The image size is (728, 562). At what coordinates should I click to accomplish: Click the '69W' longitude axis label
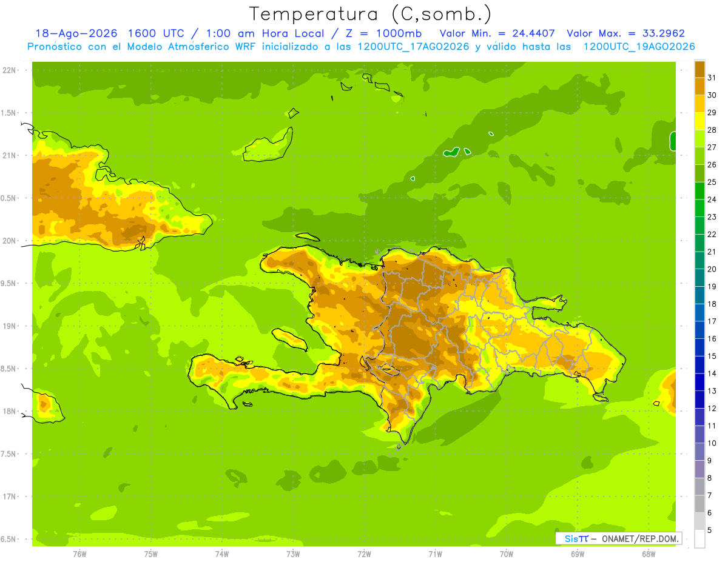pos(578,554)
